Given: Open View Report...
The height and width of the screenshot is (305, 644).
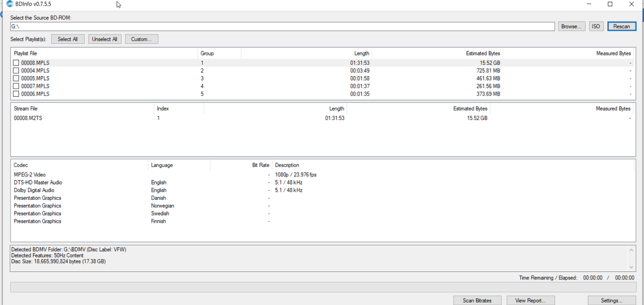Looking at the screenshot, I should (530, 300).
